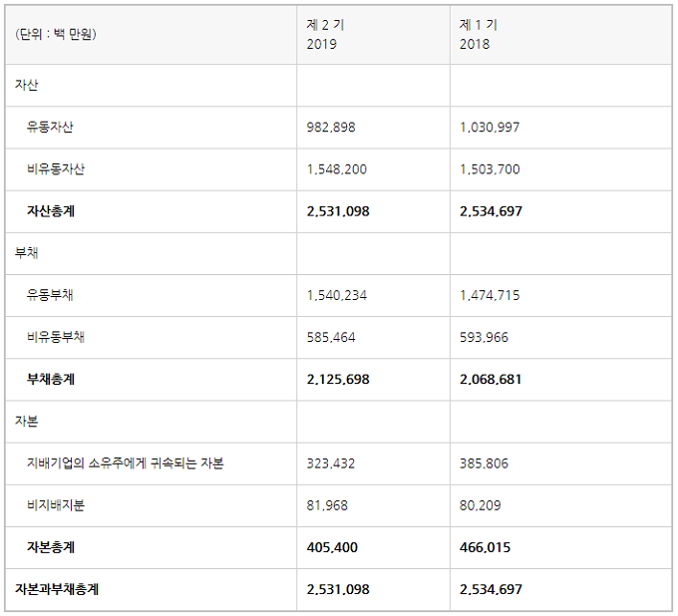
Task: Select the 비유동부채 2018 value 593,966
Action: click(484, 337)
